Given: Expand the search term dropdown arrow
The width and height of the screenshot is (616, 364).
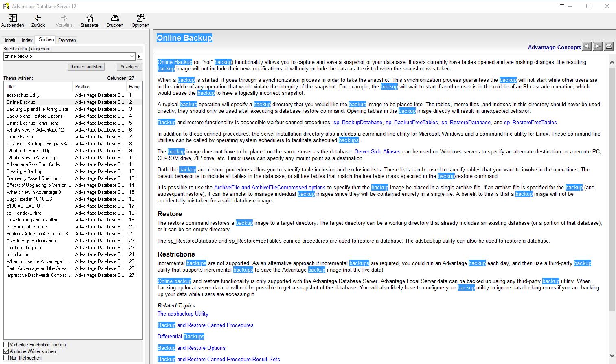Looking at the screenshot, I should pyautogui.click(x=132, y=57).
